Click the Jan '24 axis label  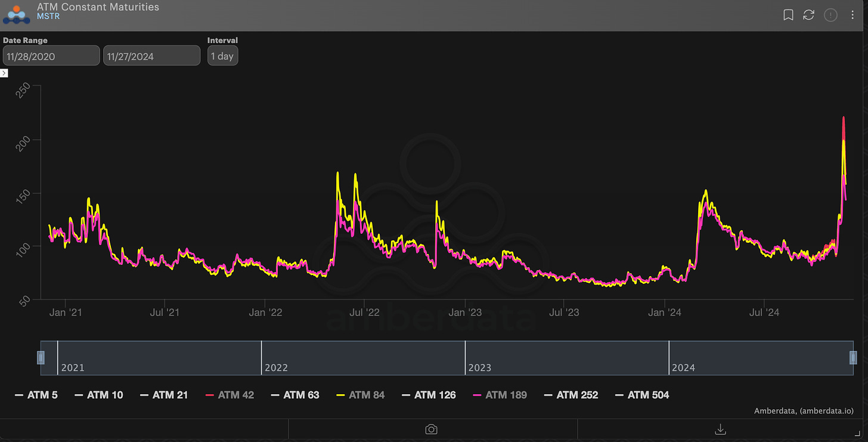[x=665, y=312]
